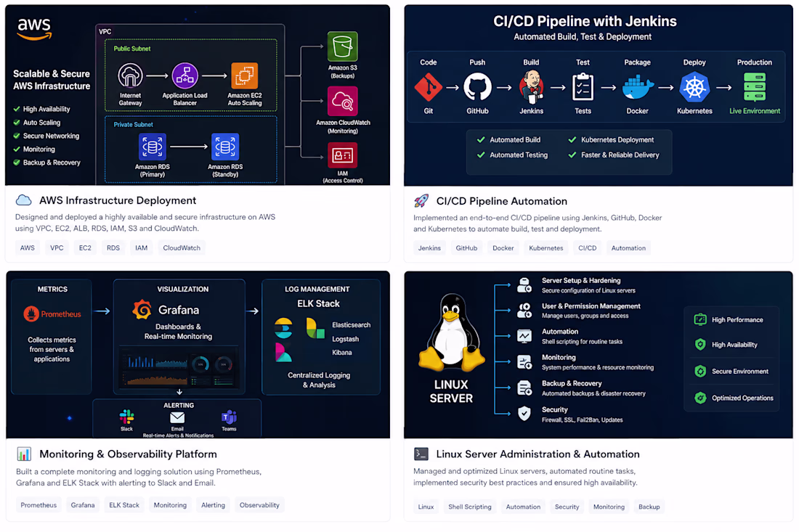The height and width of the screenshot is (532, 799).
Task: Click the AWS logo
Action: click(34, 28)
